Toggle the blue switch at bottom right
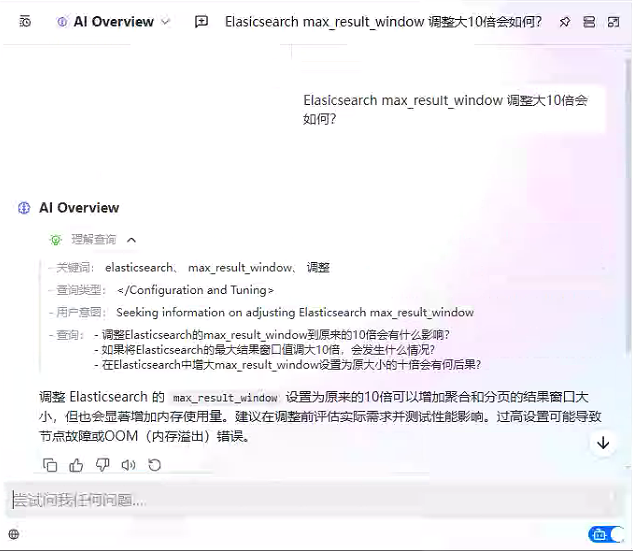The image size is (633, 551). (606, 534)
